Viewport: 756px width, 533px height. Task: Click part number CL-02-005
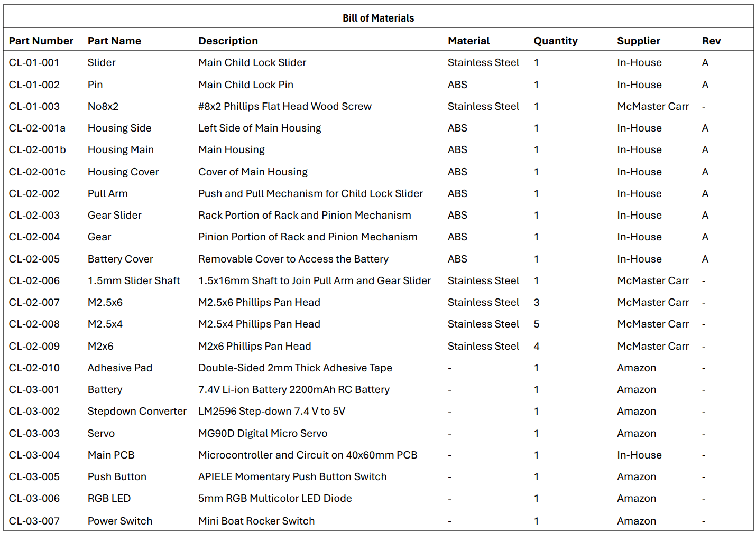(x=34, y=259)
